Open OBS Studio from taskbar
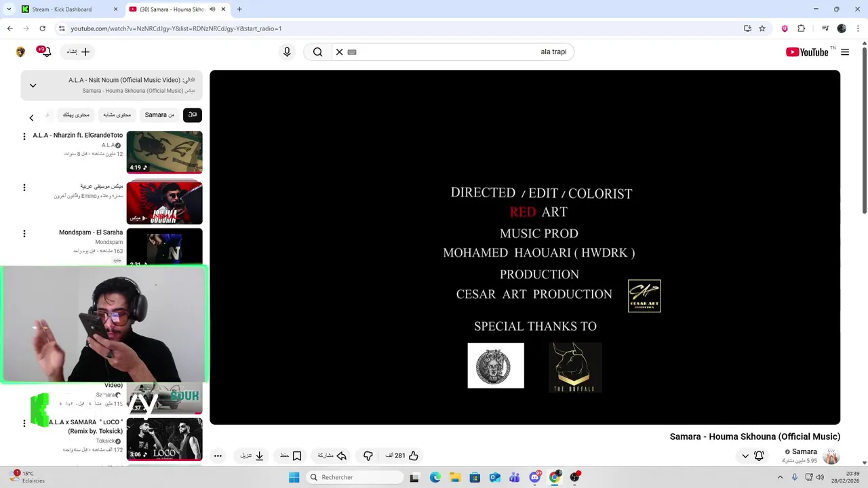868x488 pixels. (x=575, y=477)
